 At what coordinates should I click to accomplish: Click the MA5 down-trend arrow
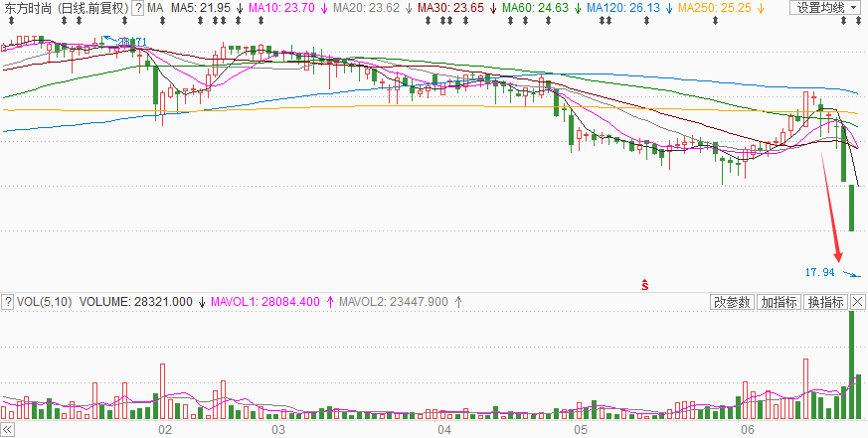240,8
